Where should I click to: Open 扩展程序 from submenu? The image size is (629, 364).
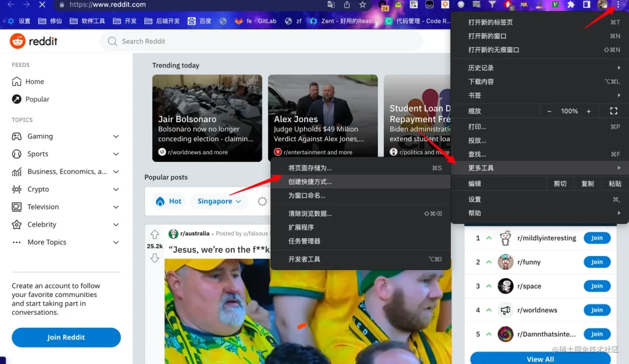pos(361,227)
